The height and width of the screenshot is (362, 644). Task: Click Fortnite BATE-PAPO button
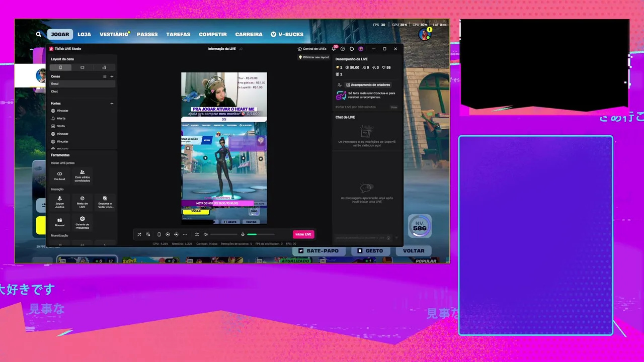point(319,250)
